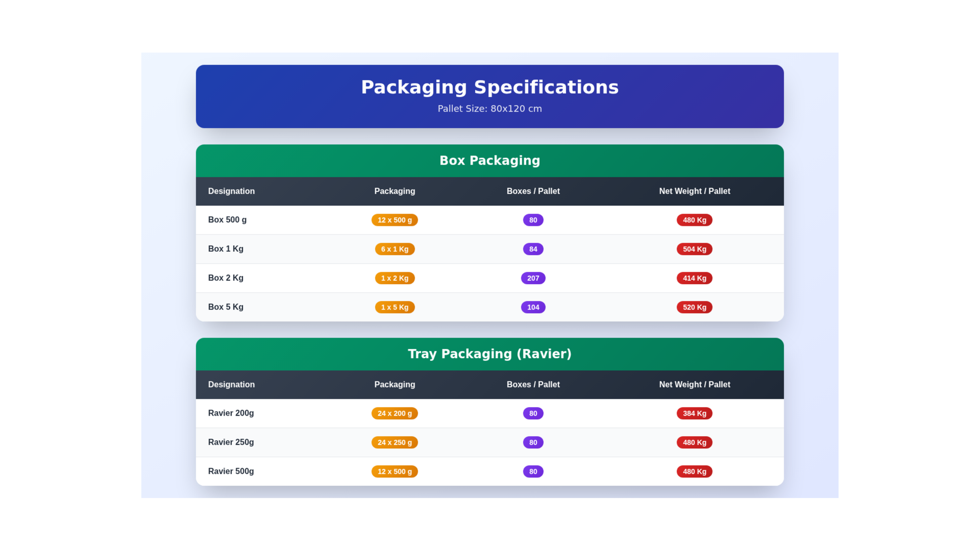
Task: Select the Ravier 500g row label
Action: pyautogui.click(x=231, y=471)
